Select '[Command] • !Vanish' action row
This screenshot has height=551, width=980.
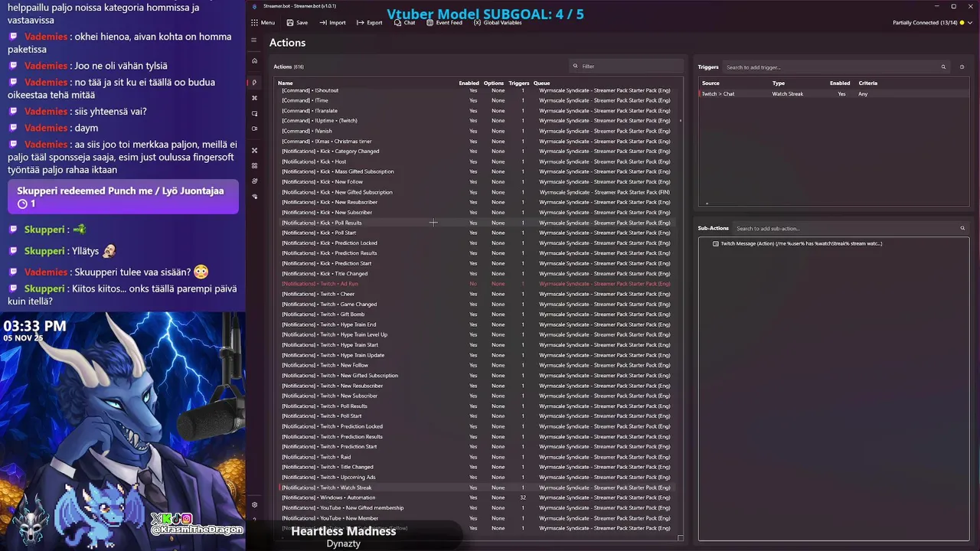tap(477, 131)
